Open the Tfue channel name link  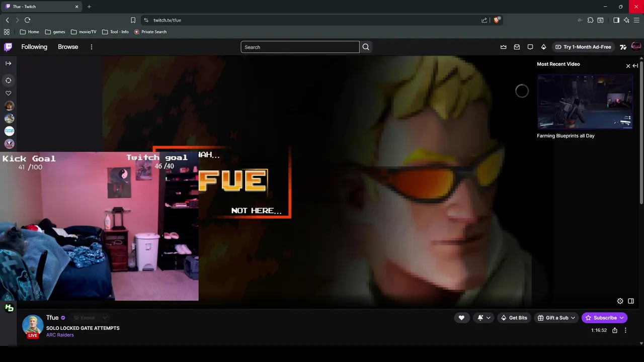pos(52,318)
